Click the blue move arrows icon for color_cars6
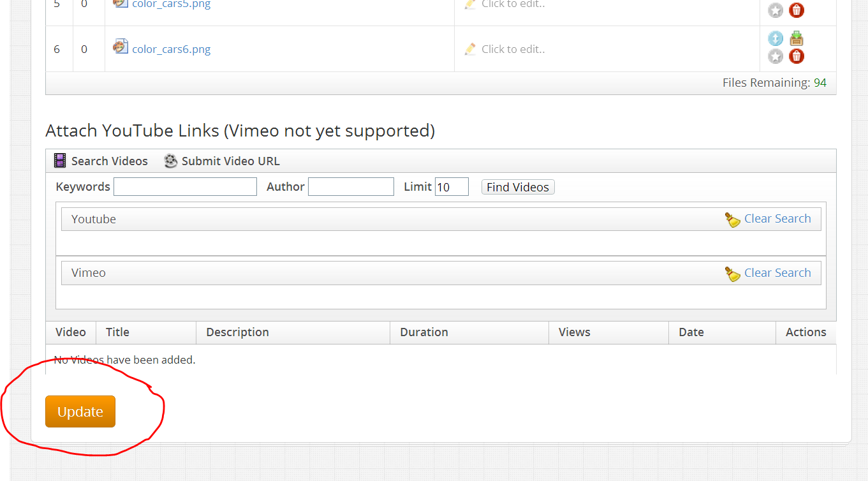 [775, 38]
